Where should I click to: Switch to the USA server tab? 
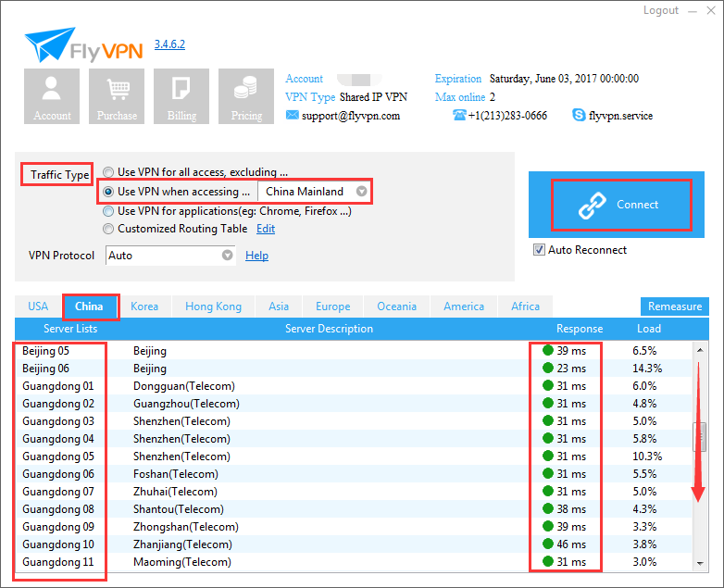38,307
